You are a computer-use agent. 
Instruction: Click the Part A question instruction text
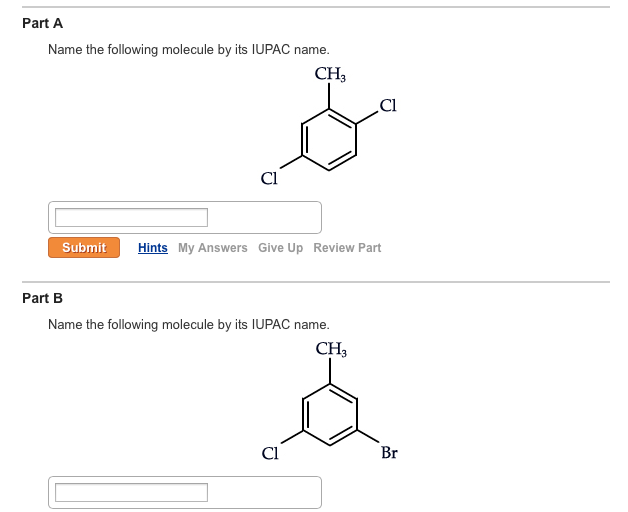[x=188, y=49]
